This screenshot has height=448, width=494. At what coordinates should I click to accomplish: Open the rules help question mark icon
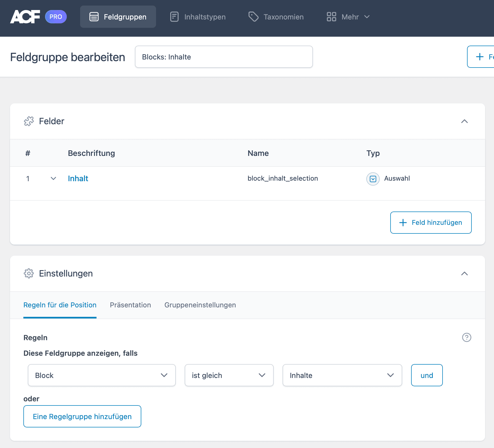click(466, 337)
